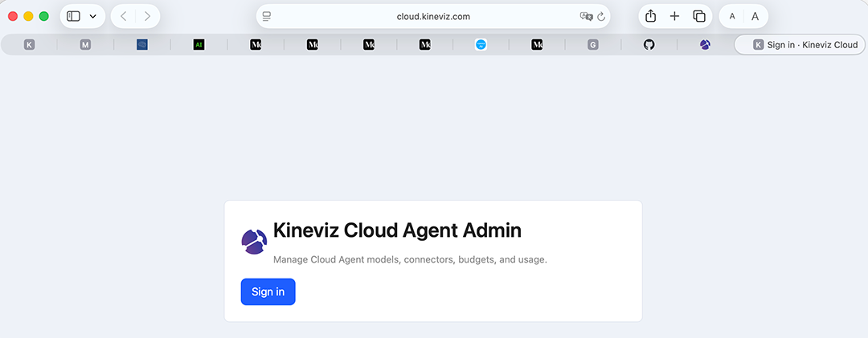Click the Kineviz logo on the card
This screenshot has height=338, width=868.
click(254, 242)
